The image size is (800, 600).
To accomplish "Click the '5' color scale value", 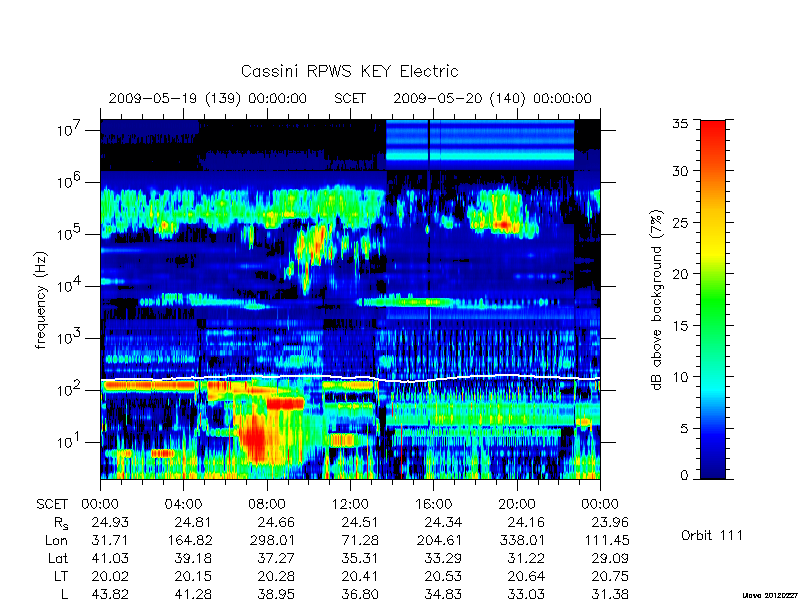I will (x=684, y=429).
